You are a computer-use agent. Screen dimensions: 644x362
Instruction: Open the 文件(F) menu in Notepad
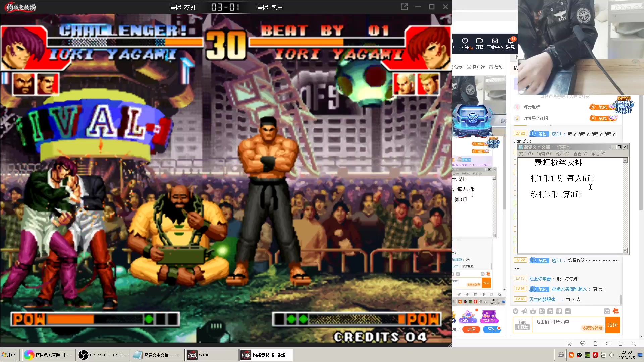(x=526, y=154)
